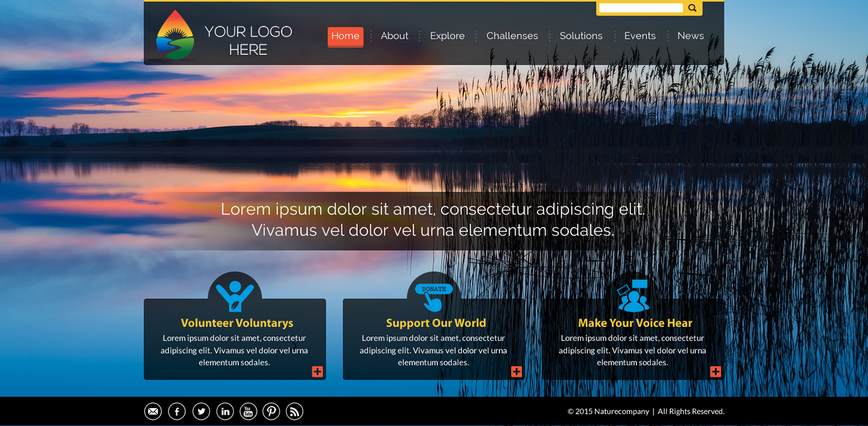868x426 pixels.
Task: Click the email envelope icon
Action: tap(153, 411)
